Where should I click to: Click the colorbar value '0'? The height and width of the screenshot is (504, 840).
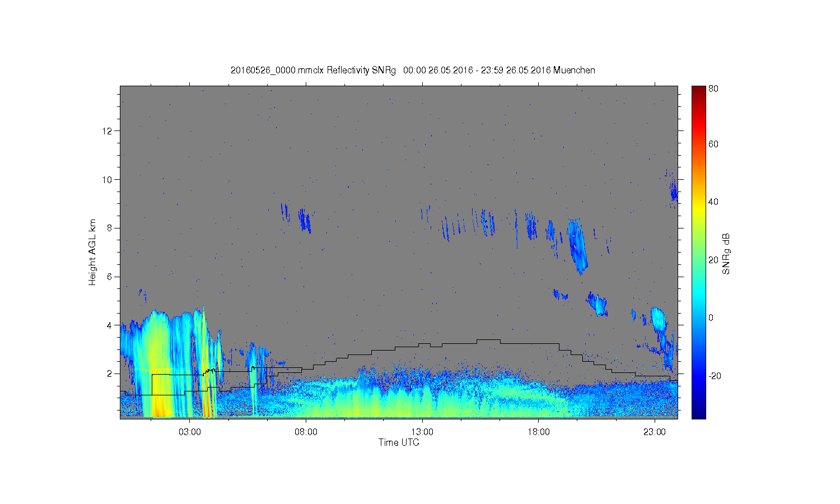point(711,318)
